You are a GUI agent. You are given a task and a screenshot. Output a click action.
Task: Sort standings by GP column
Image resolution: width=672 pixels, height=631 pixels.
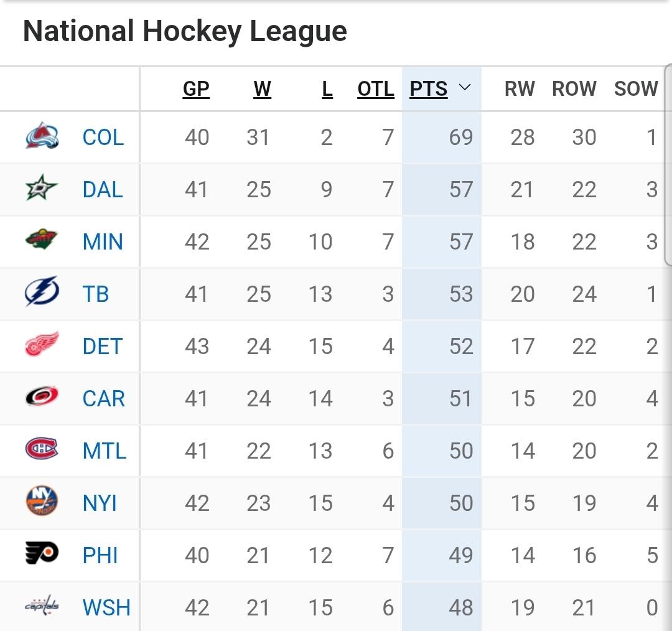196,89
